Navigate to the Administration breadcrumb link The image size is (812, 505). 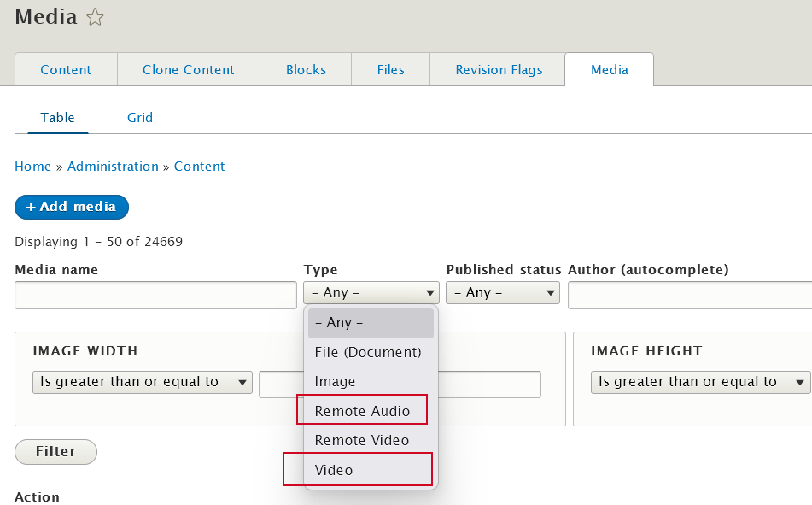coord(113,166)
